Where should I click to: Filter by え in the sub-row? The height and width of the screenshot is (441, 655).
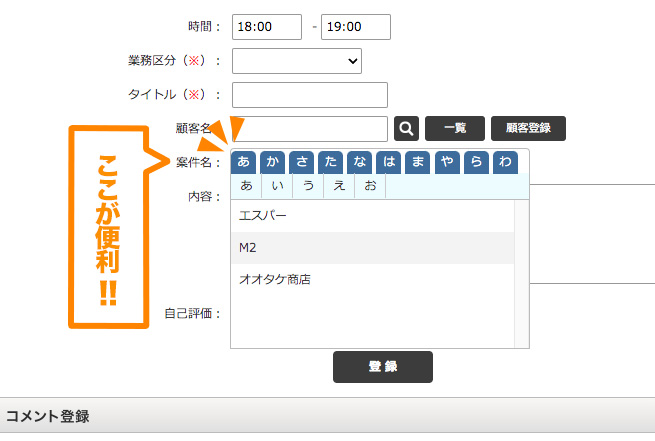[x=339, y=186]
